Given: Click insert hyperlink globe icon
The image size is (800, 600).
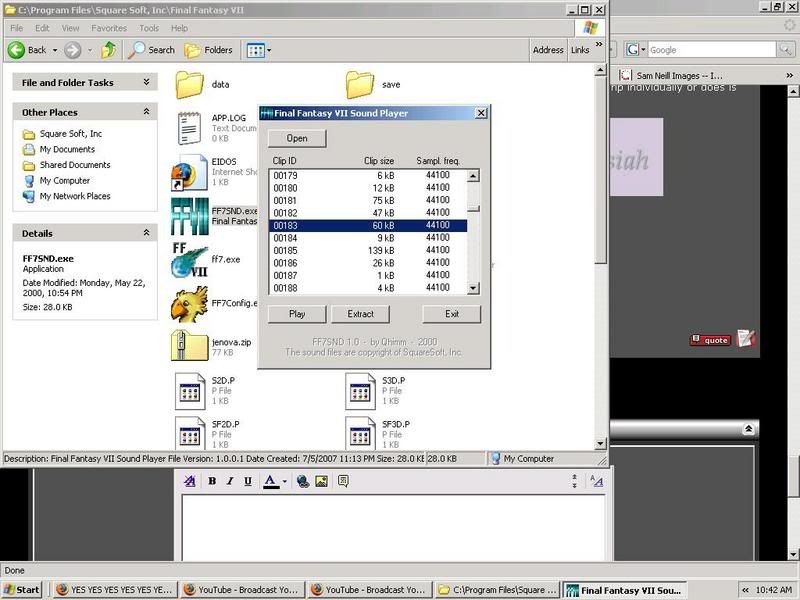Looking at the screenshot, I should point(303,481).
